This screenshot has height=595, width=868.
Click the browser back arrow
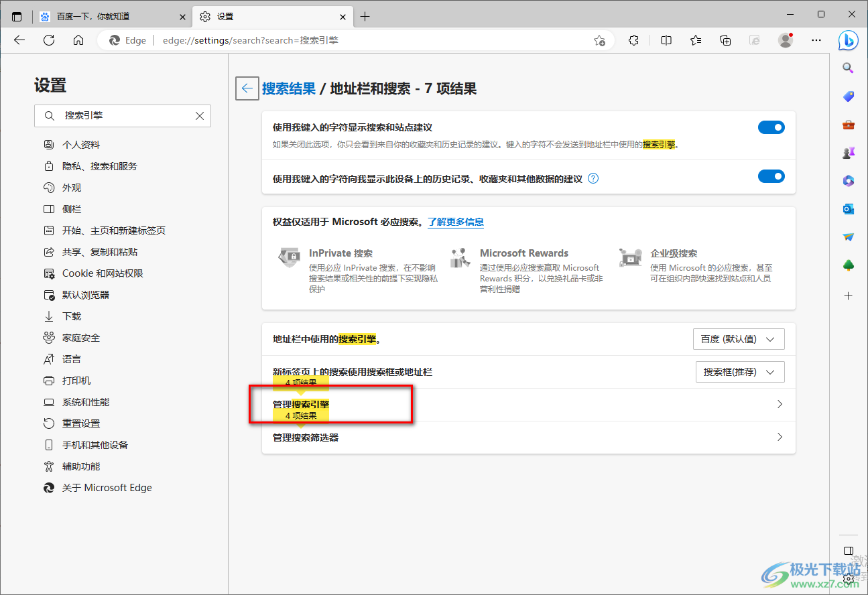[x=19, y=40]
